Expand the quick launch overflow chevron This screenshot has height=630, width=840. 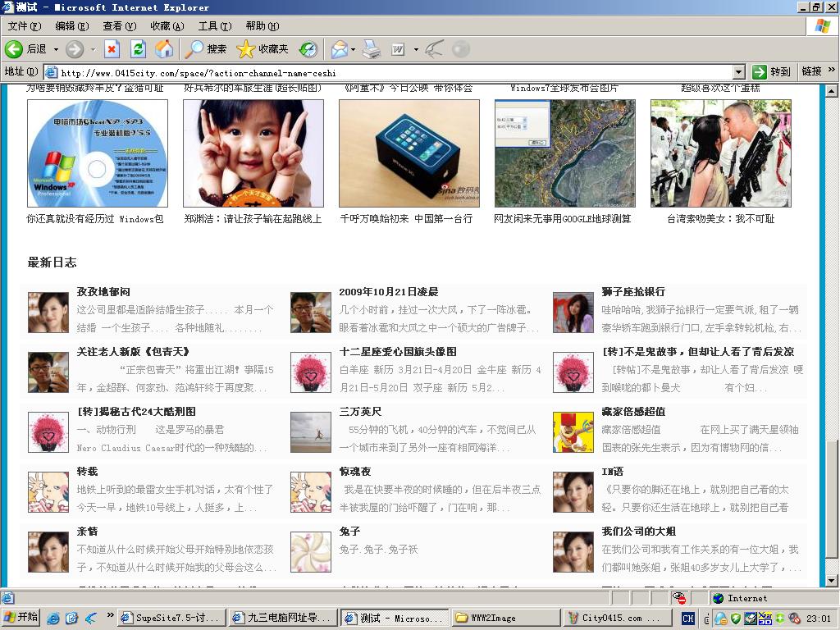click(110, 614)
